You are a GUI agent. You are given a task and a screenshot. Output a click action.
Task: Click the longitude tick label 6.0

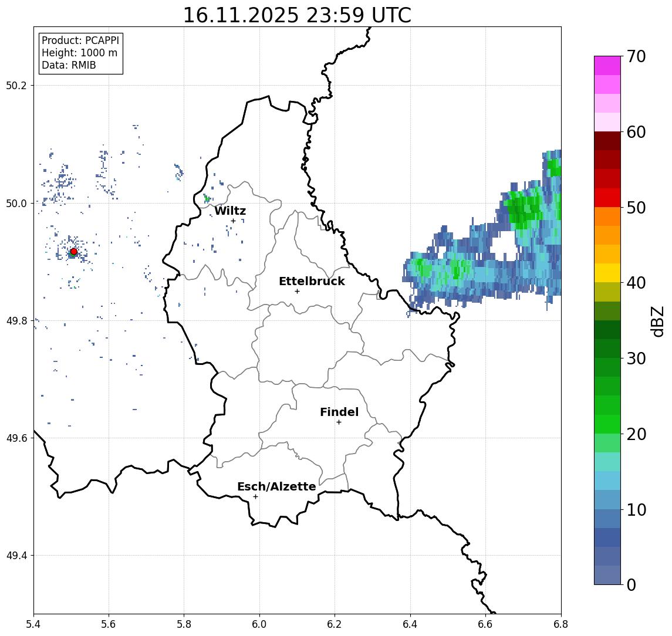pyautogui.click(x=259, y=624)
